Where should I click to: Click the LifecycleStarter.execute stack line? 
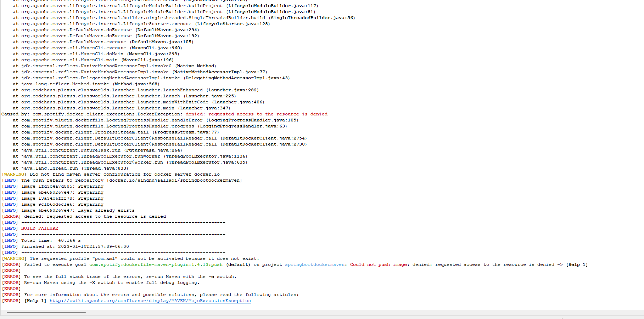[141, 24]
